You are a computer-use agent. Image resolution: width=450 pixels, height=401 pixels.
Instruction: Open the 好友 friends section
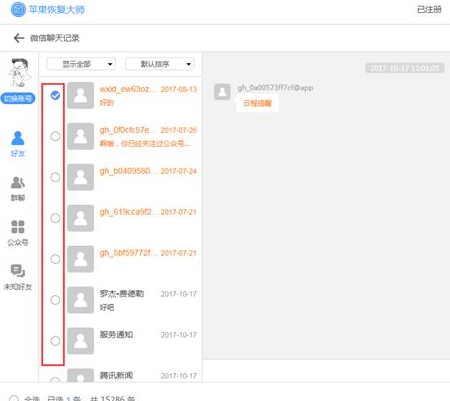pyautogui.click(x=18, y=144)
